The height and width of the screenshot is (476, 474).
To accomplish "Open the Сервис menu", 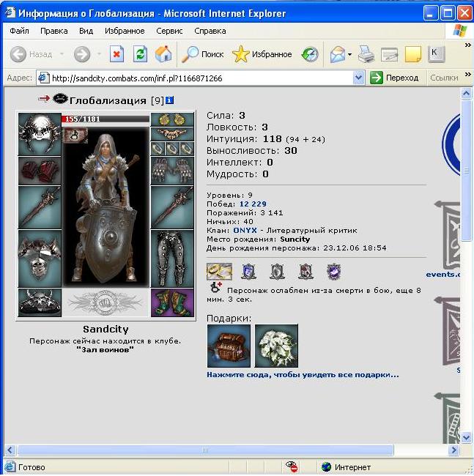I will click(169, 31).
